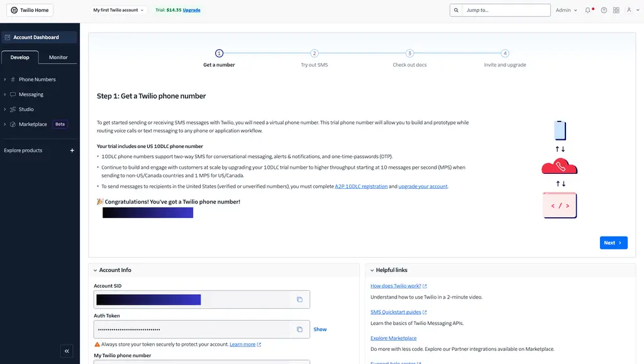Open Explore products label
Screen dimensions: 644x364
pyautogui.click(x=23, y=151)
